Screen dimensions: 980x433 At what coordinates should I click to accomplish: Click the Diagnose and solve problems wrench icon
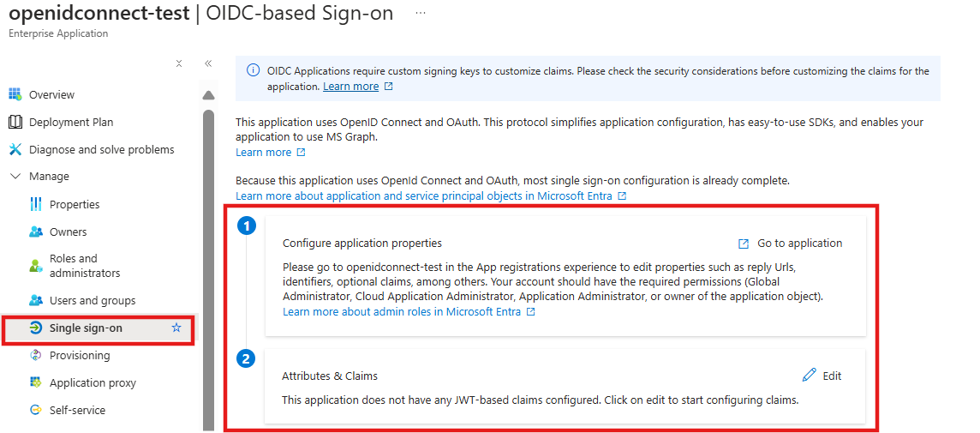[x=15, y=149]
